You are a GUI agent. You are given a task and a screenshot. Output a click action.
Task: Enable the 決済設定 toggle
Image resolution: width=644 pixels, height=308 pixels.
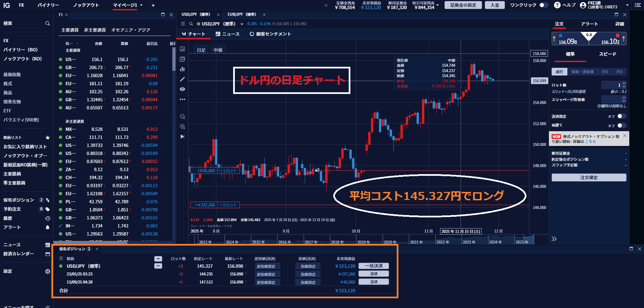tap(621, 116)
